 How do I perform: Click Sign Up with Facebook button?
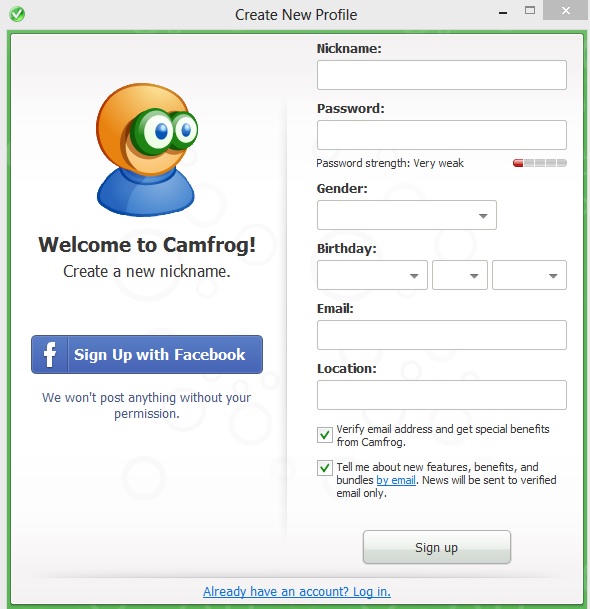coord(147,355)
